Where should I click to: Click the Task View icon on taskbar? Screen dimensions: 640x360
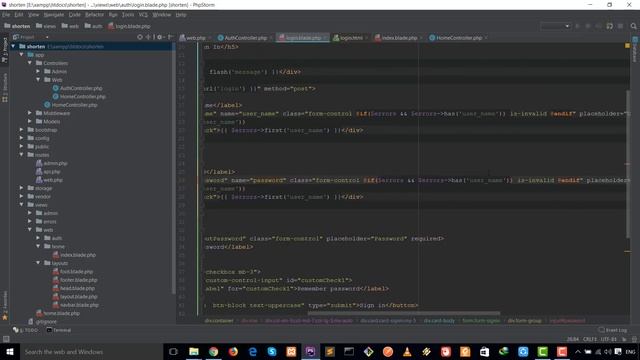tap(173, 351)
